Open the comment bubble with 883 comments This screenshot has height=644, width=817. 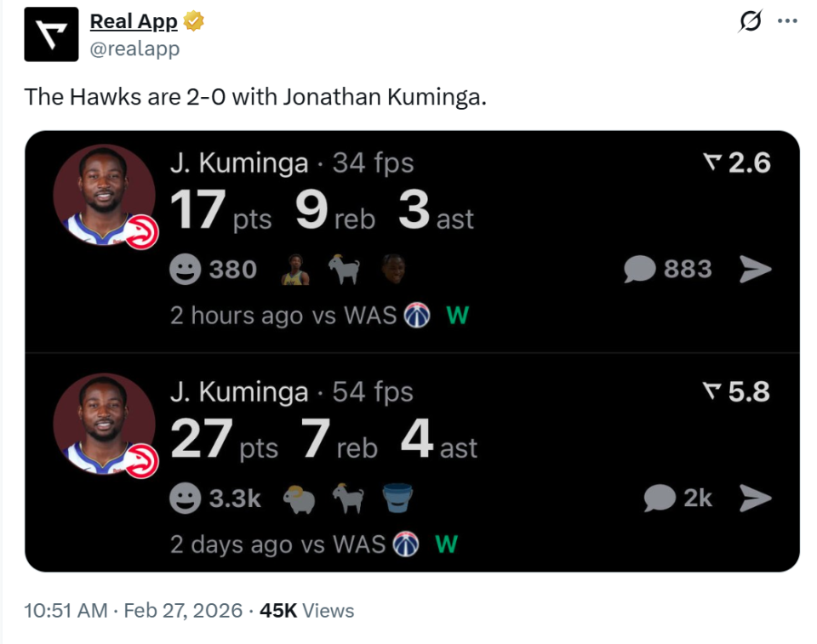tap(639, 270)
